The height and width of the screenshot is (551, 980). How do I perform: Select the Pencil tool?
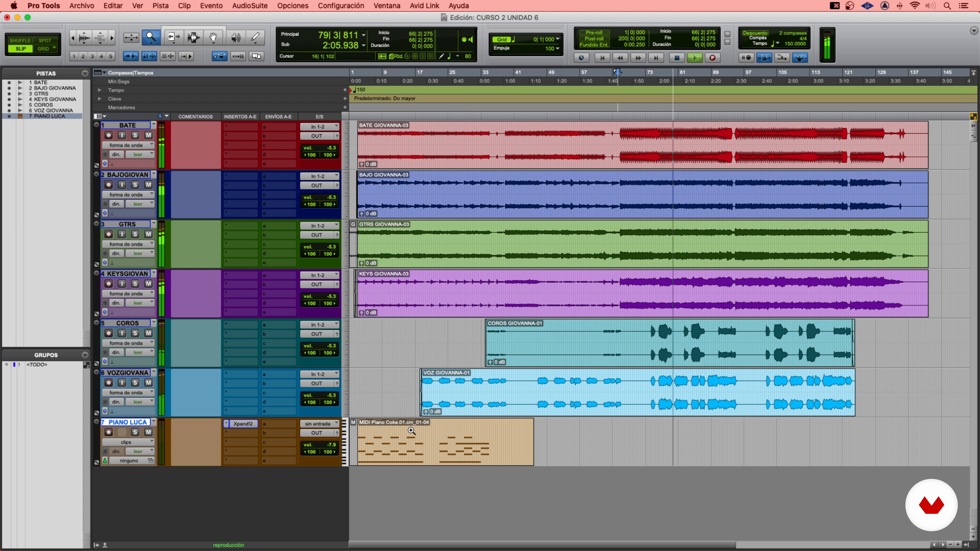[255, 37]
